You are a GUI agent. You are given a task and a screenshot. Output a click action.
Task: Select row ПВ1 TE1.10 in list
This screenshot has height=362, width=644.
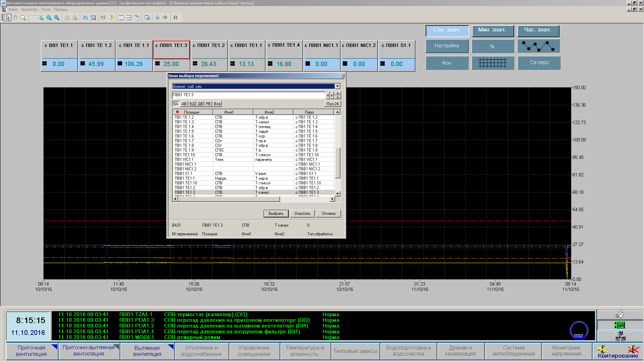[x=185, y=155]
